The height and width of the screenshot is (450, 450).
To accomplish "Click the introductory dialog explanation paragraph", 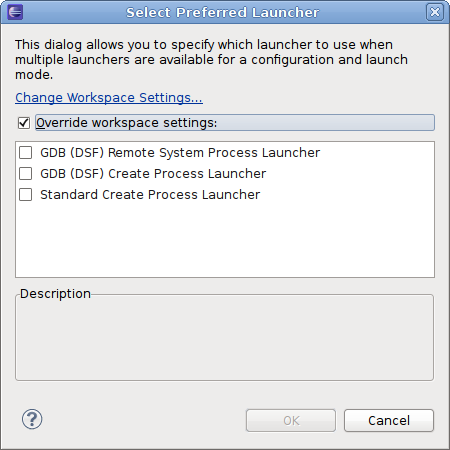I will coord(211,59).
